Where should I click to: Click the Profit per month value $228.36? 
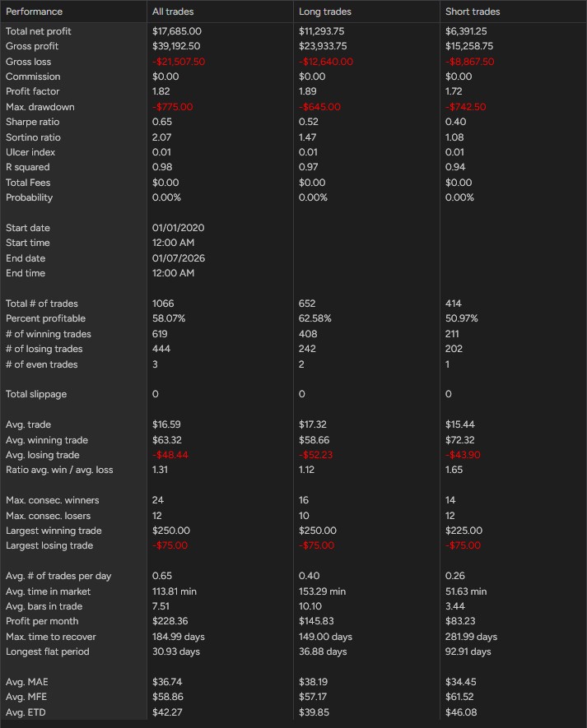click(x=170, y=621)
